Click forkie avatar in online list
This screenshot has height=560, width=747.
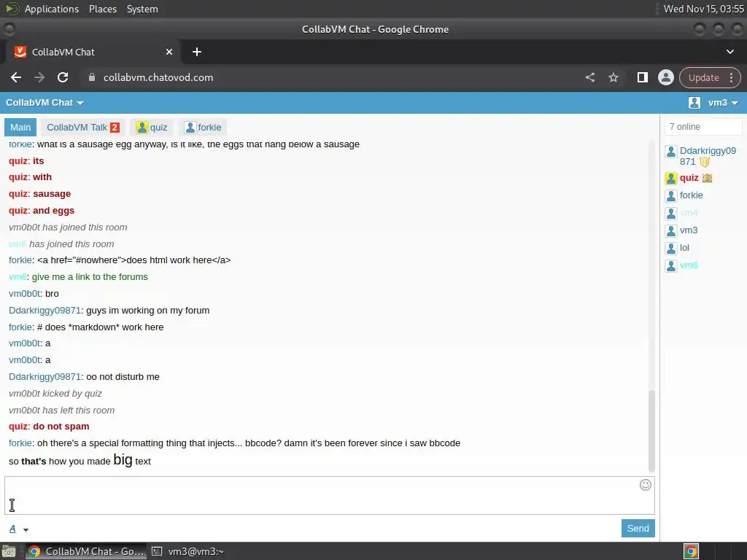pyautogui.click(x=671, y=195)
